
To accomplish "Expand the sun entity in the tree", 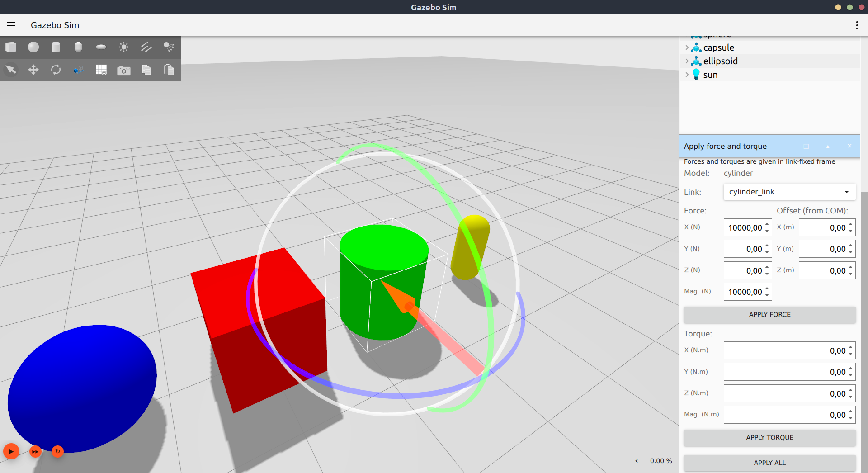I will click(687, 75).
